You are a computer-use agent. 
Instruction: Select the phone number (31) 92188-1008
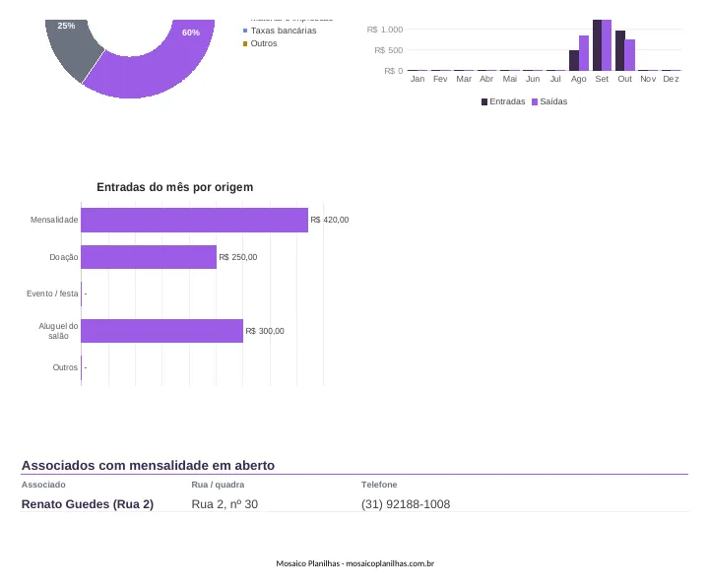[406, 504]
